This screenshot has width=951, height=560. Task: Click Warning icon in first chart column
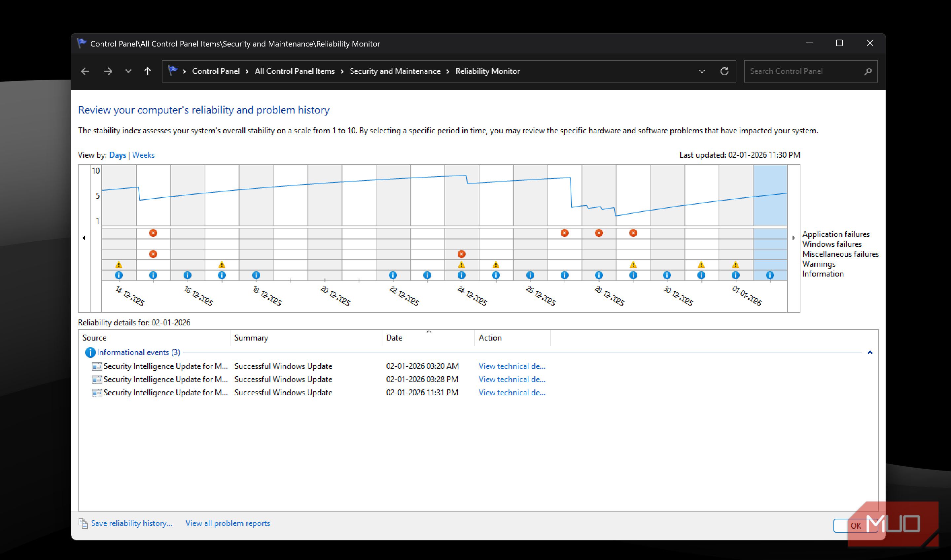[119, 265]
